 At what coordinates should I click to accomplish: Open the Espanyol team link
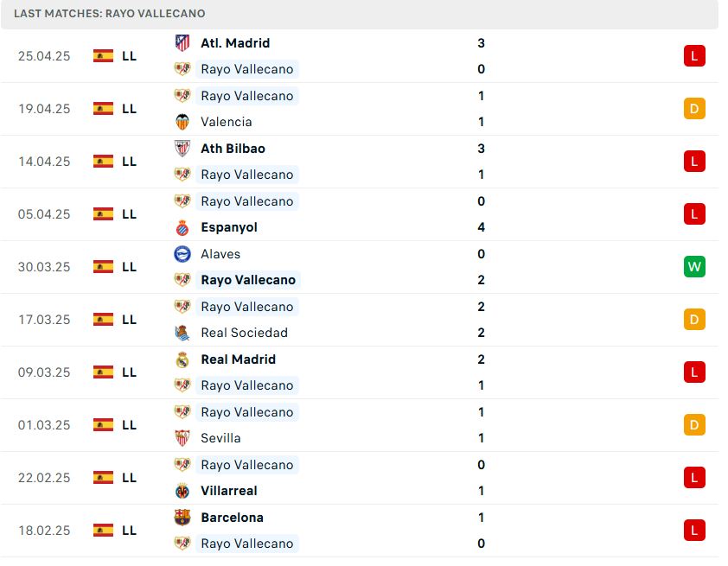229,227
